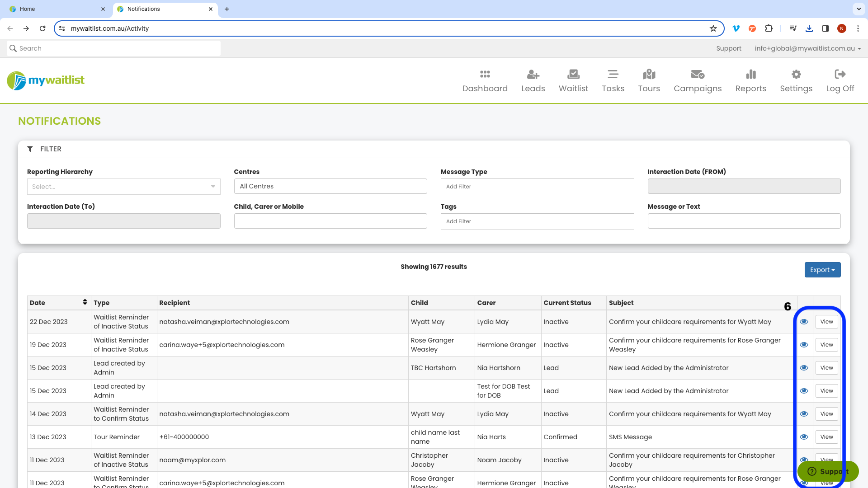Open Message Type Add Filter field
The height and width of the screenshot is (488, 868).
[x=537, y=187]
